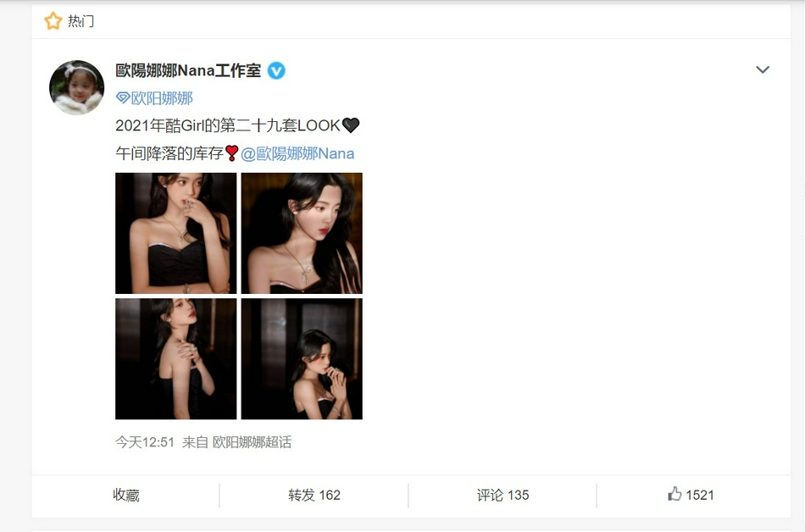This screenshot has width=805, height=532.
Task: Open the 歐陽娜娜Nana工作室 account name
Action: pos(188,70)
